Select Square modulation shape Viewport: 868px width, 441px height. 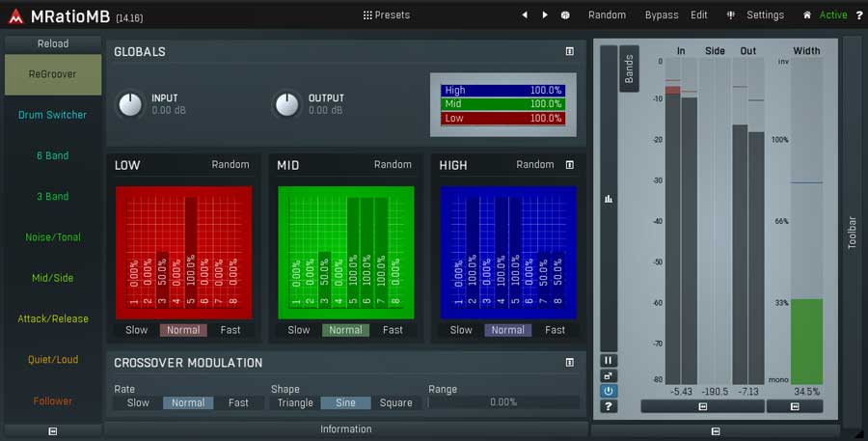click(395, 402)
